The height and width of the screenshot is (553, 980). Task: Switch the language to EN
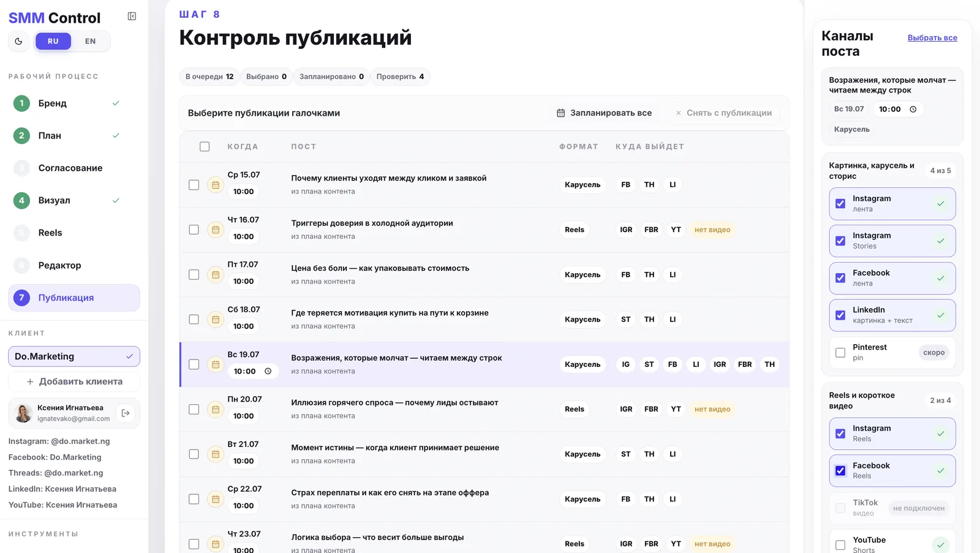coord(90,41)
